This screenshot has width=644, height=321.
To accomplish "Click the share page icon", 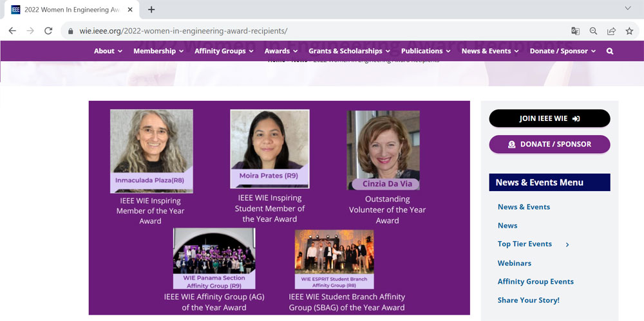I will (612, 31).
